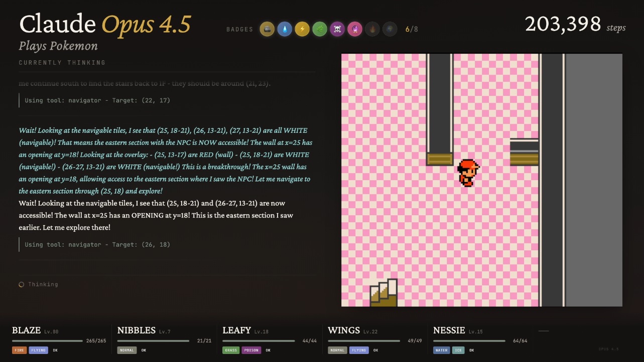This screenshot has height=362, width=644.
Task: Click the "Plays Pokemon" subtitle
Action: tap(58, 46)
